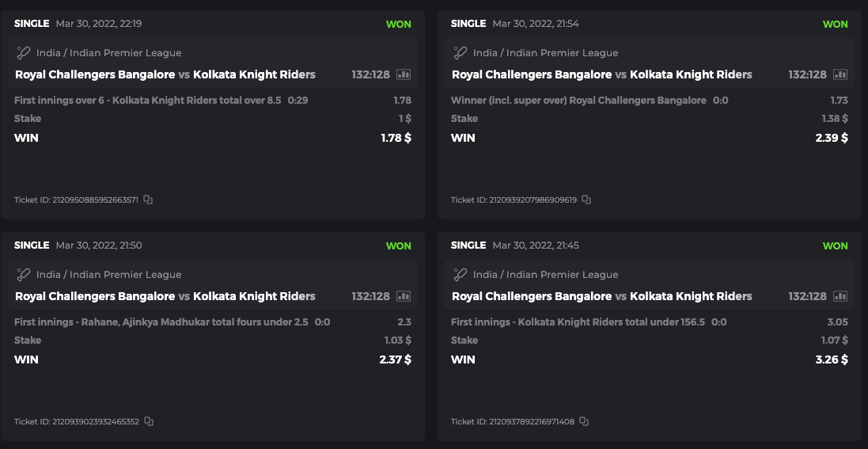Open match stats icon on 21:45 bet
868x449 pixels.
[x=840, y=296]
